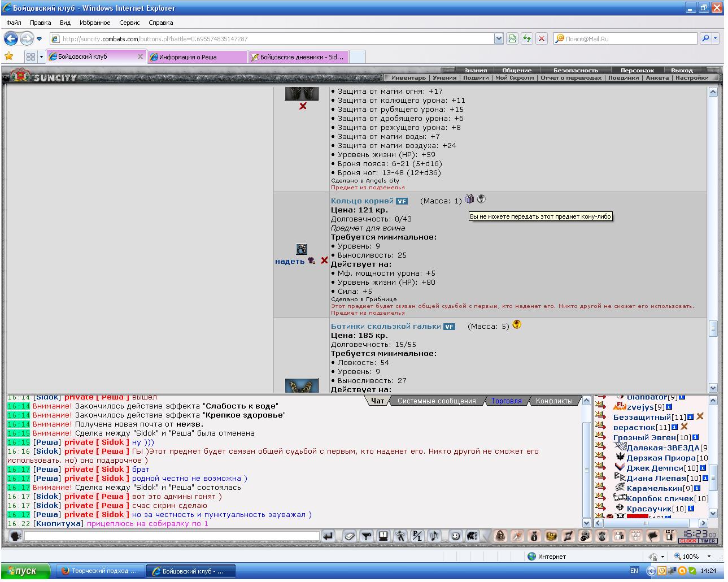Click the Персонаж header menu

point(637,71)
